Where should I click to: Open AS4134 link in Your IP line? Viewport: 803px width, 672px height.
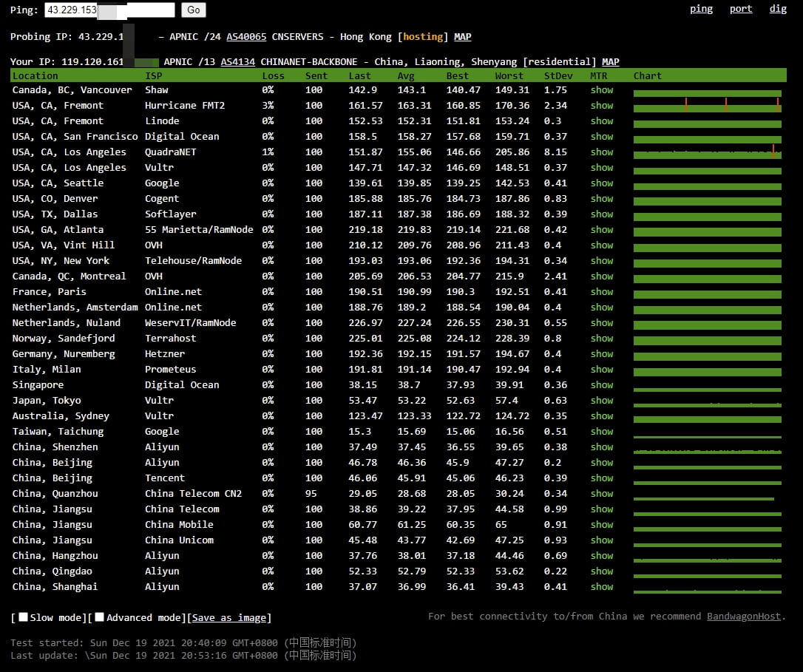tap(237, 62)
